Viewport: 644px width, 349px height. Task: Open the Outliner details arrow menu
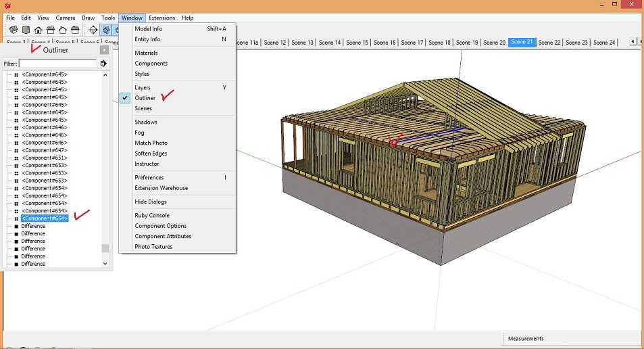pos(103,64)
